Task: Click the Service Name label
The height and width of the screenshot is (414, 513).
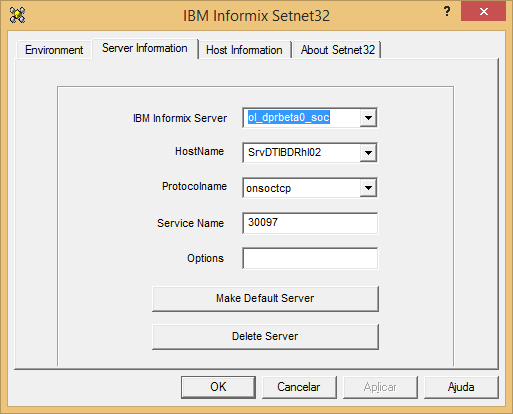Action: point(190,223)
